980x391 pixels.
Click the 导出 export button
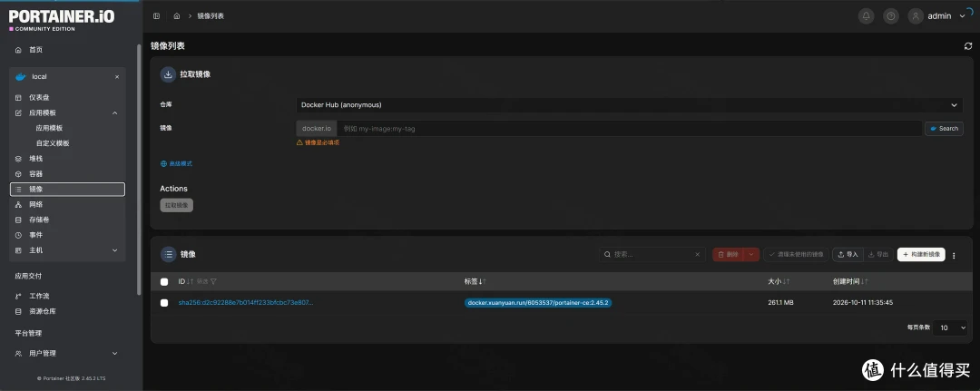tap(877, 254)
